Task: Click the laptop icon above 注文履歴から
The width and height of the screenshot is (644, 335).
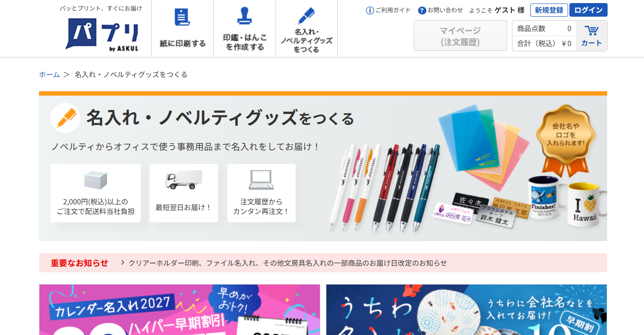Action: (x=261, y=180)
